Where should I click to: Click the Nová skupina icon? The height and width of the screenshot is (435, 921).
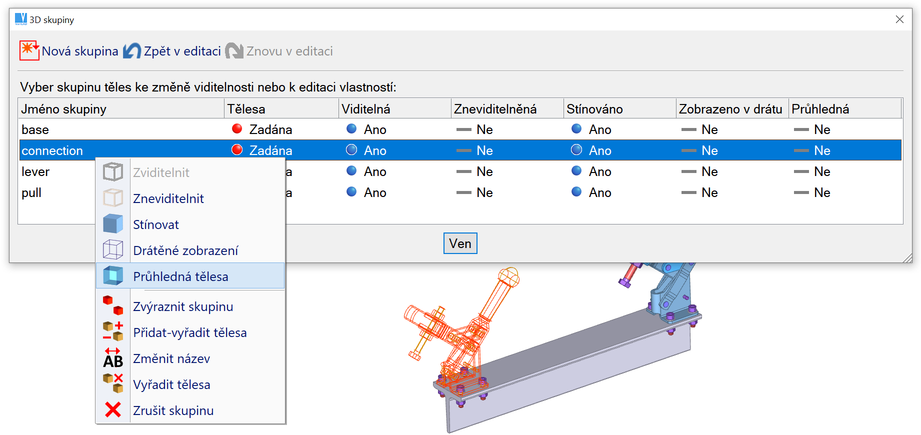[x=29, y=50]
